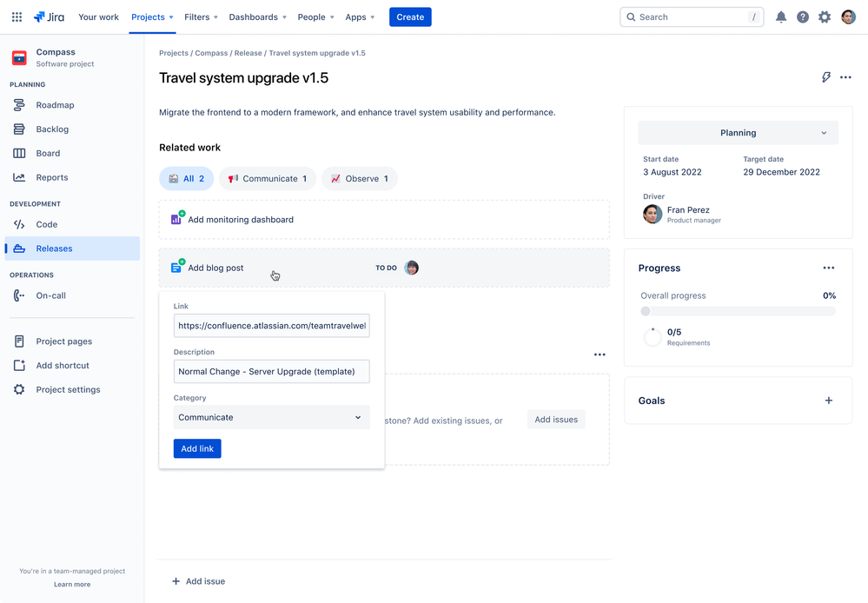
Task: Add a goal with the plus icon
Action: click(828, 401)
